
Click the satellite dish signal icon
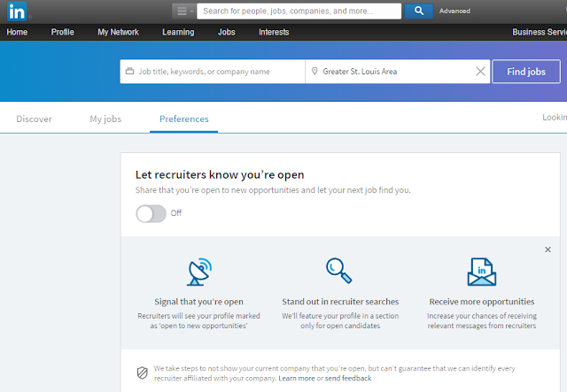199,272
